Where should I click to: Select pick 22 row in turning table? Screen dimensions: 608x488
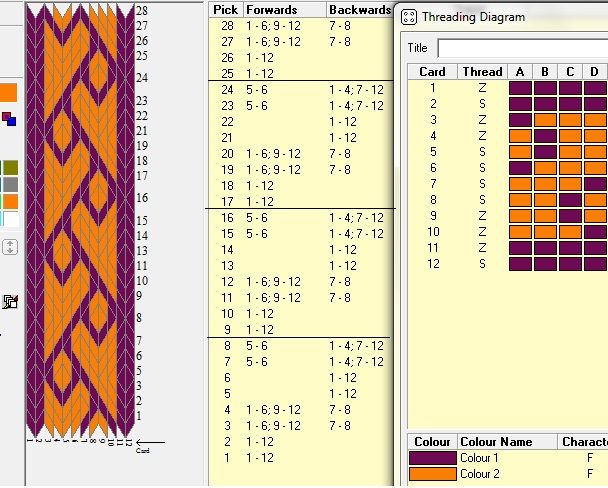[x=301, y=122]
